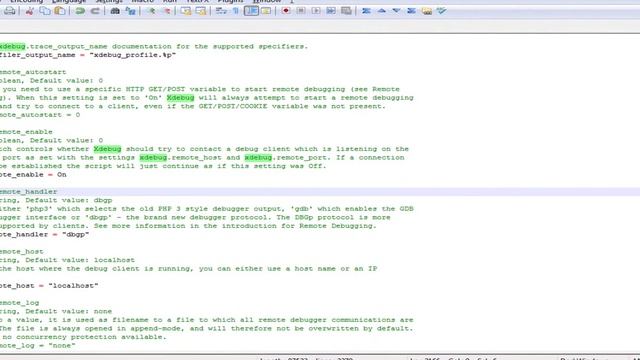Click the 'remote_autostart = 0' setting line
The width and height of the screenshot is (640, 360).
(x=40, y=115)
